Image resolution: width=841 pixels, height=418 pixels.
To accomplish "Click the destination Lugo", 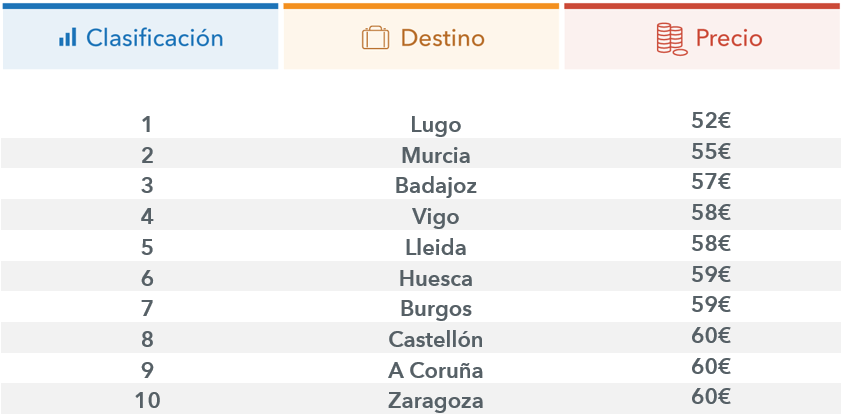I will 436,125.
